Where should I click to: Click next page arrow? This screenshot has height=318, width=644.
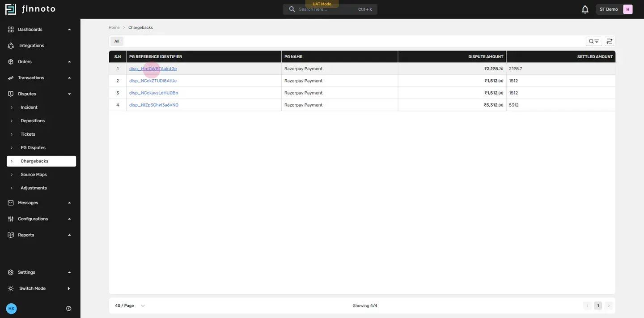pyautogui.click(x=608, y=306)
